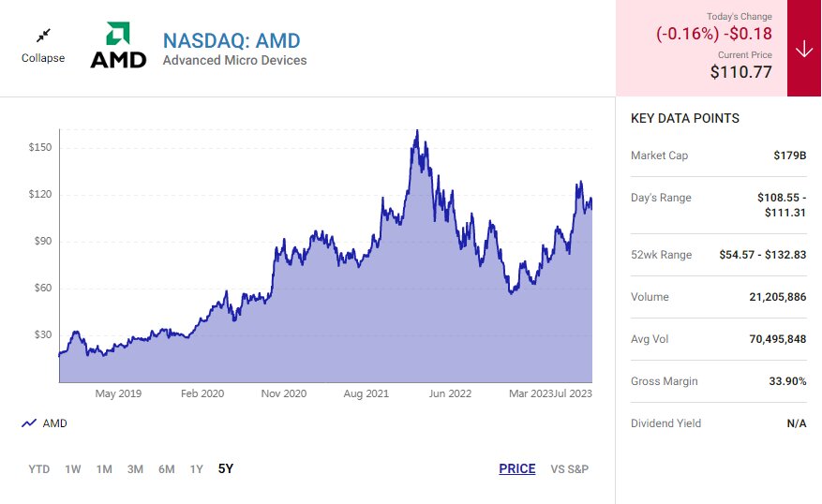Show the PRICE chart view

coord(517,469)
